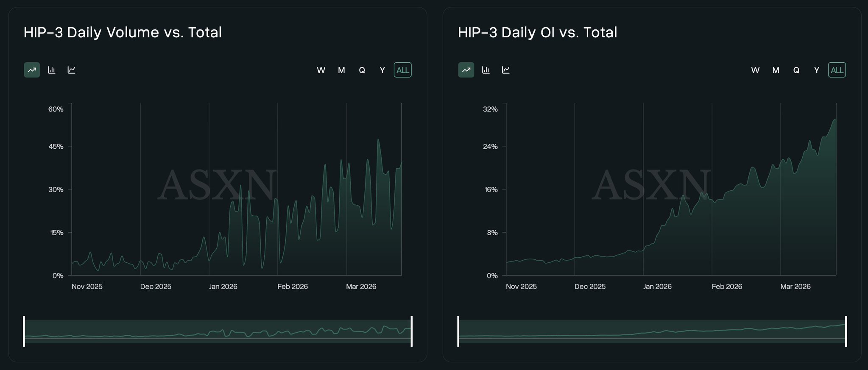Image resolution: width=868 pixels, height=370 pixels.
Task: Click left handle of Volume range slider
Action: point(24,331)
